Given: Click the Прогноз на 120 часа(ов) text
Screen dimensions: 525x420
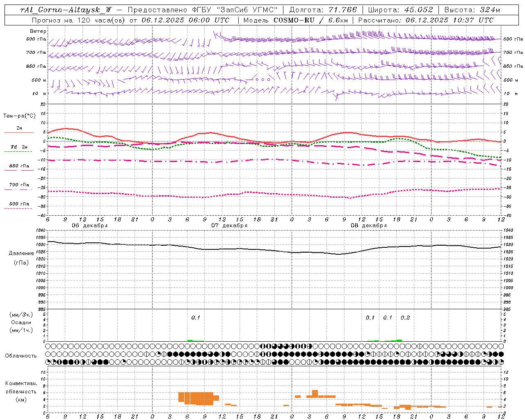Looking at the screenshot, I should 78,20.
